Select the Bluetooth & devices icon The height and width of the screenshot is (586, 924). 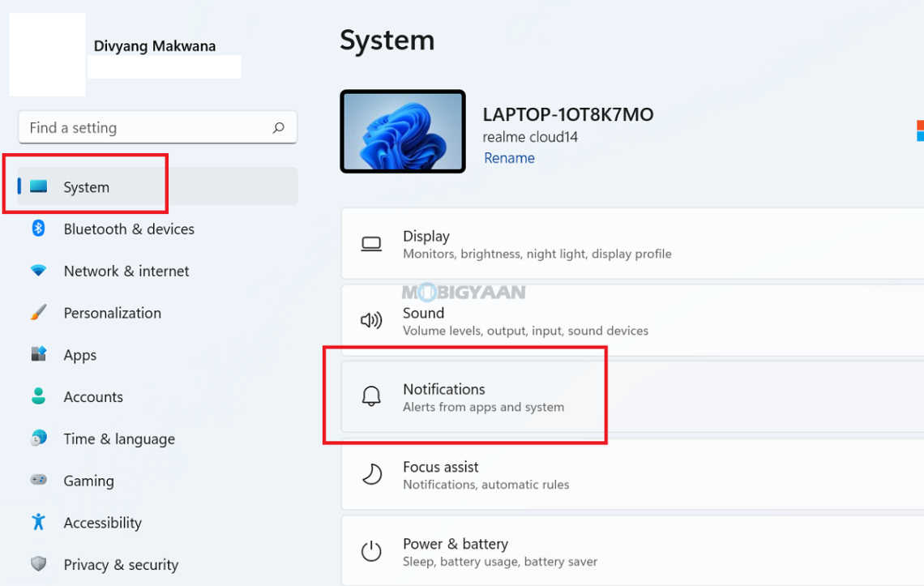tap(39, 229)
